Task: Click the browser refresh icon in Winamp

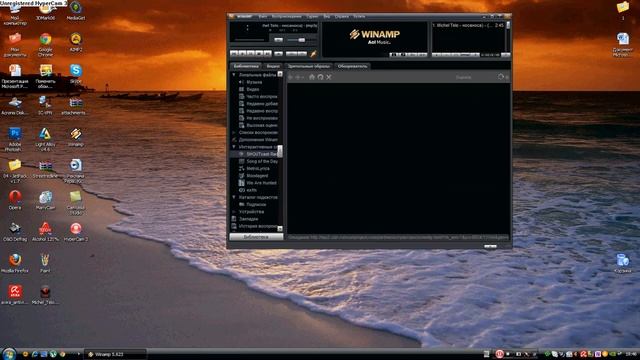Action: (x=320, y=77)
